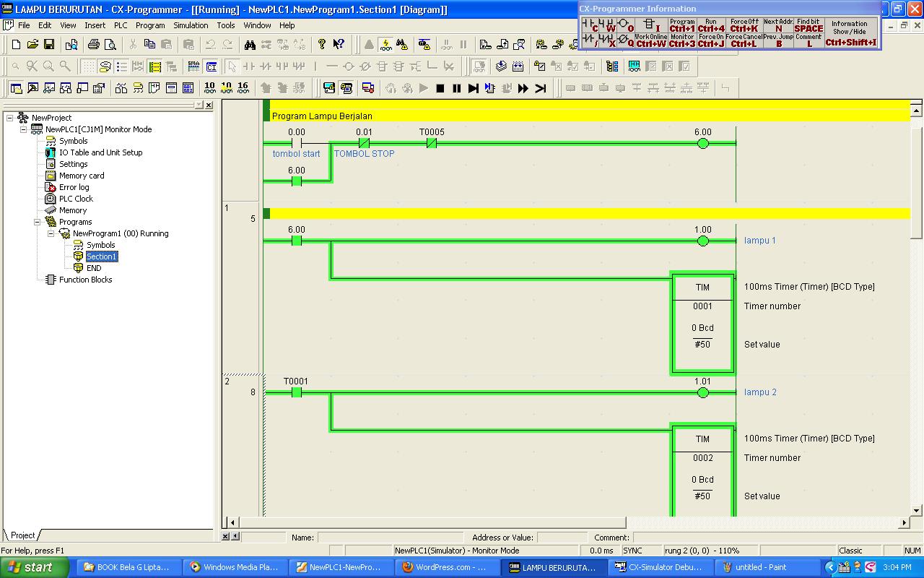
Task: Click the Stop simulation square button
Action: tap(440, 88)
